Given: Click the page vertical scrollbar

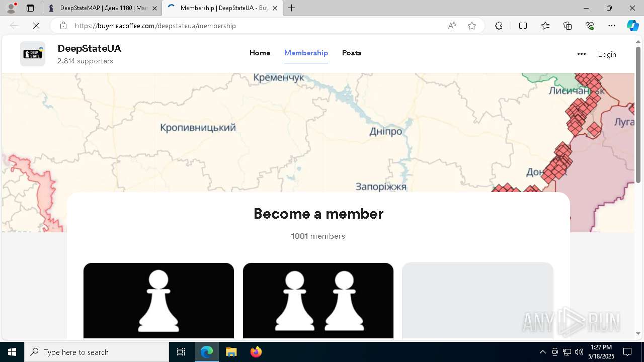Looking at the screenshot, I should click(x=638, y=115).
